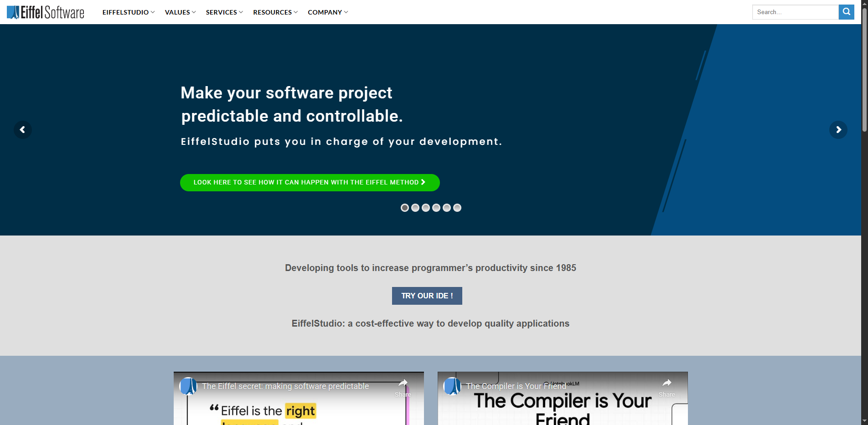Click 'EiffelStudio: a cost-effective way' text
This screenshot has width=868, height=425.
[x=430, y=323]
